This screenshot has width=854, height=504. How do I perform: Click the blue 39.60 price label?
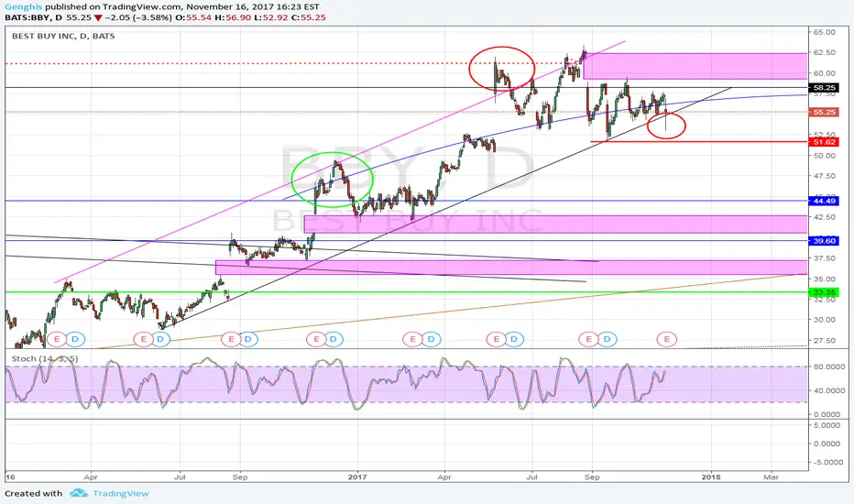click(x=824, y=241)
